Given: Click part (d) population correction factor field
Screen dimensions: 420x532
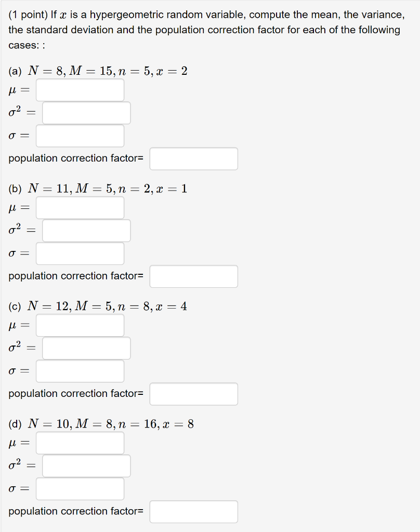Looking at the screenshot, I should [x=193, y=511].
